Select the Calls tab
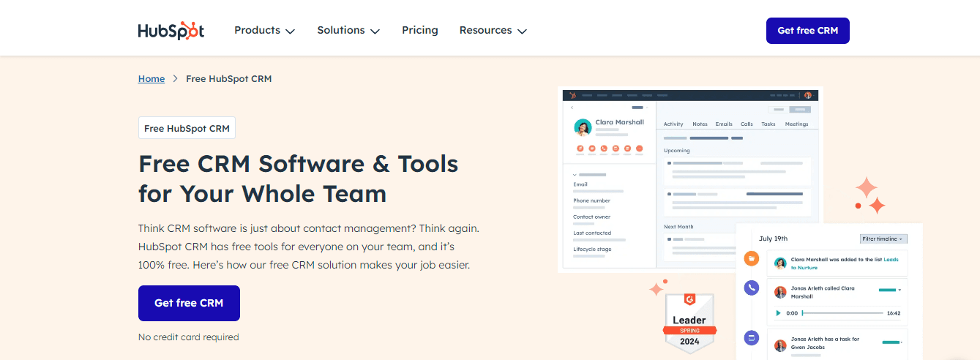 coord(747,124)
